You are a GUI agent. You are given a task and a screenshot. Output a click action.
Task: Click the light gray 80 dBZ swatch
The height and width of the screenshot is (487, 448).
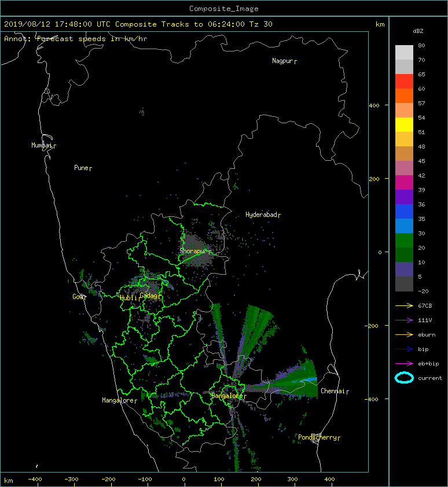tap(404, 52)
